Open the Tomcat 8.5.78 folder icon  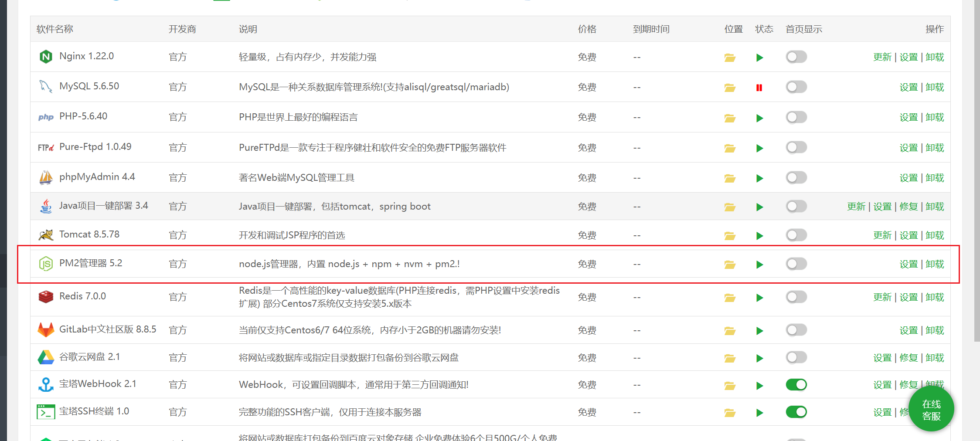click(x=730, y=236)
